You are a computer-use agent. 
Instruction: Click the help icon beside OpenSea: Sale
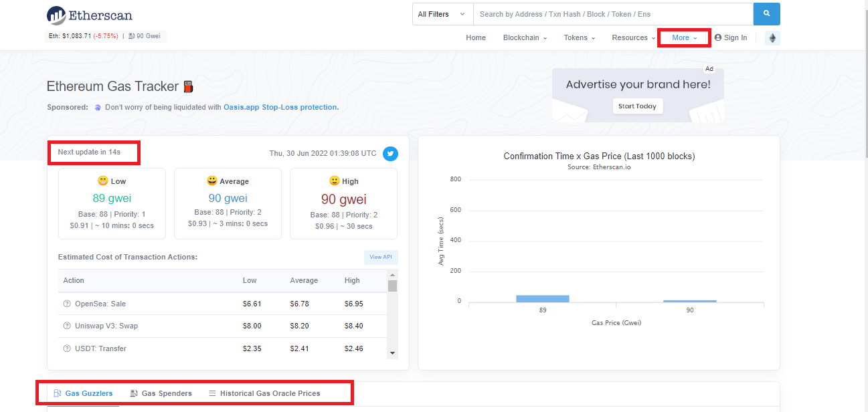67,304
